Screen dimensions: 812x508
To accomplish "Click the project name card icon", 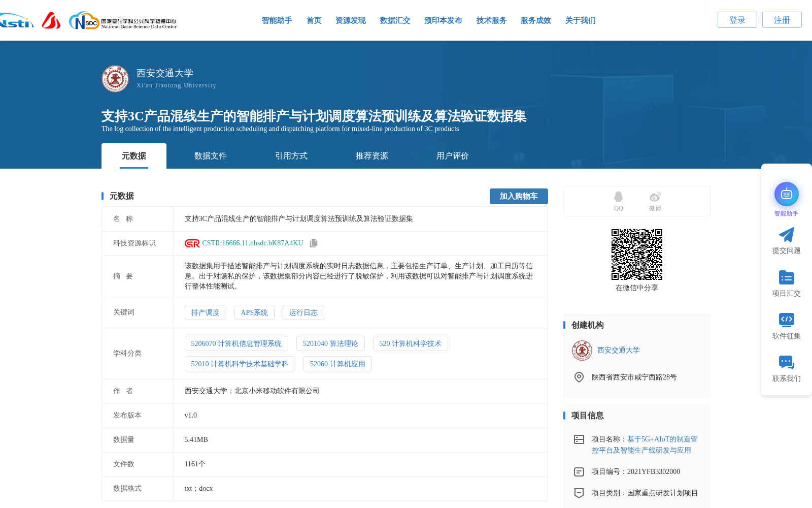I will click(579, 439).
